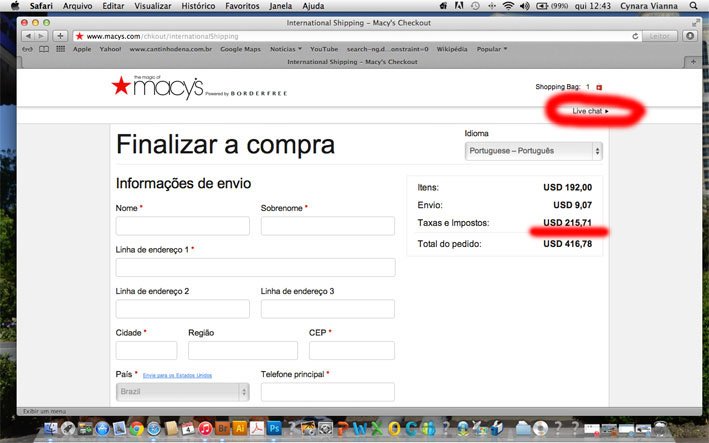Open the Editar menu
709x443 pixels.
(113, 6)
